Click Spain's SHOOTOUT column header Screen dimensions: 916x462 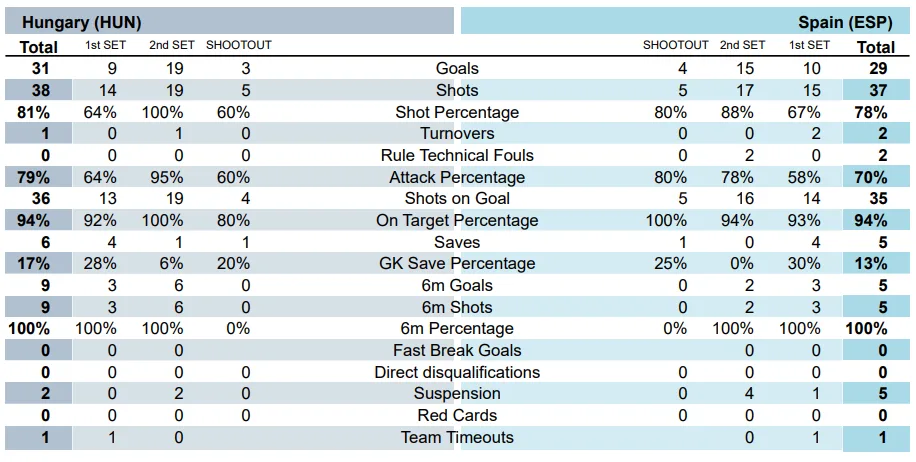[676, 46]
